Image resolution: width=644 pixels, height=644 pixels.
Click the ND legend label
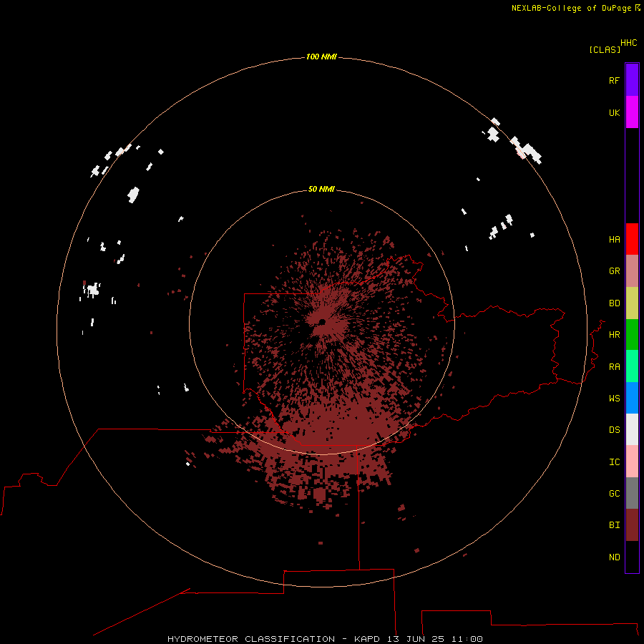pos(614,557)
